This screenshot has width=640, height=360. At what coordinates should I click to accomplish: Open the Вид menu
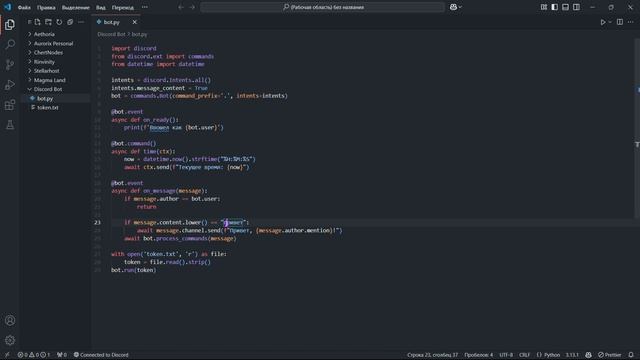click(x=100, y=7)
